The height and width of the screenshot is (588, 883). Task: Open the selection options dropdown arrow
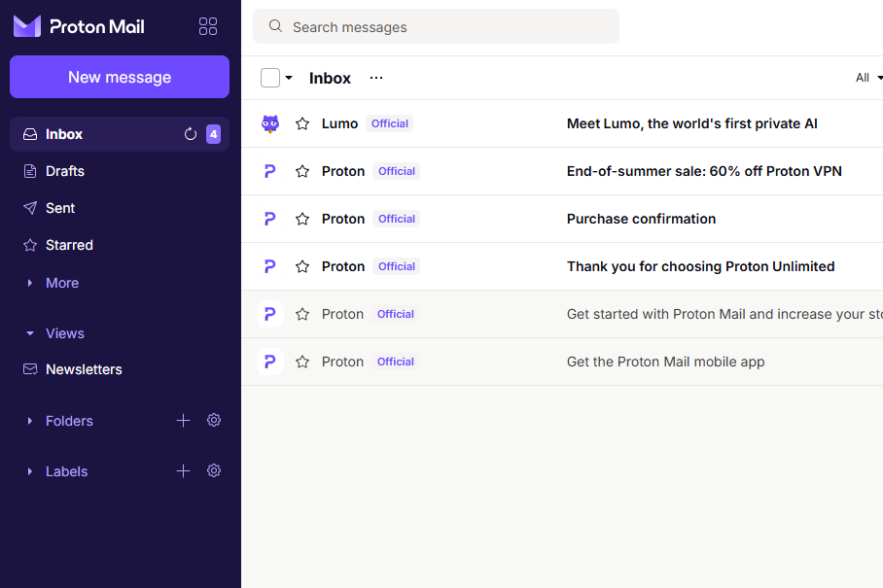(289, 78)
